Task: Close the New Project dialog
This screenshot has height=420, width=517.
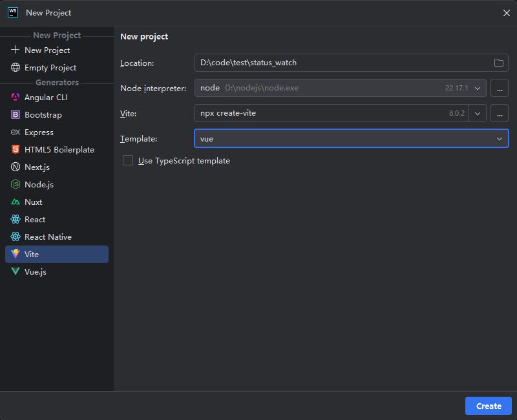Action: pos(507,13)
